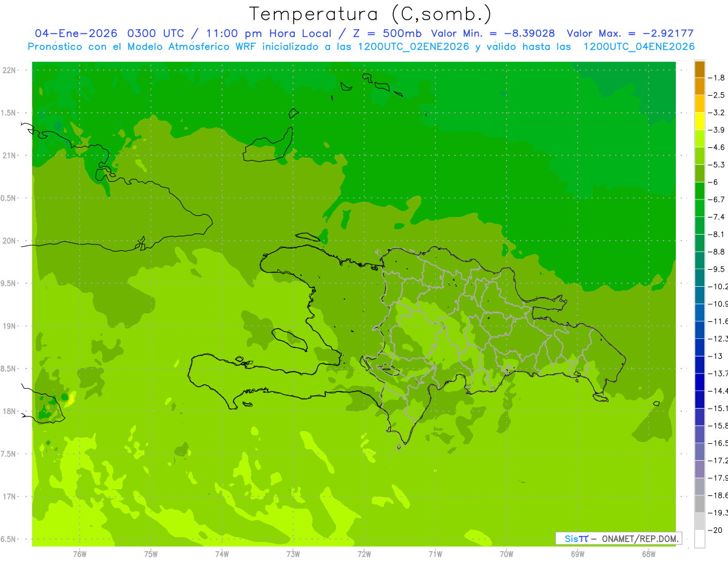Click the '-2.5' colorbar value
728x562 pixels.
pos(716,95)
